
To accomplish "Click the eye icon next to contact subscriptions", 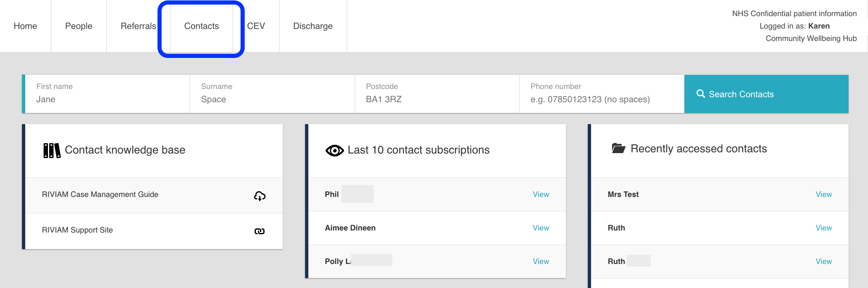I will [334, 151].
